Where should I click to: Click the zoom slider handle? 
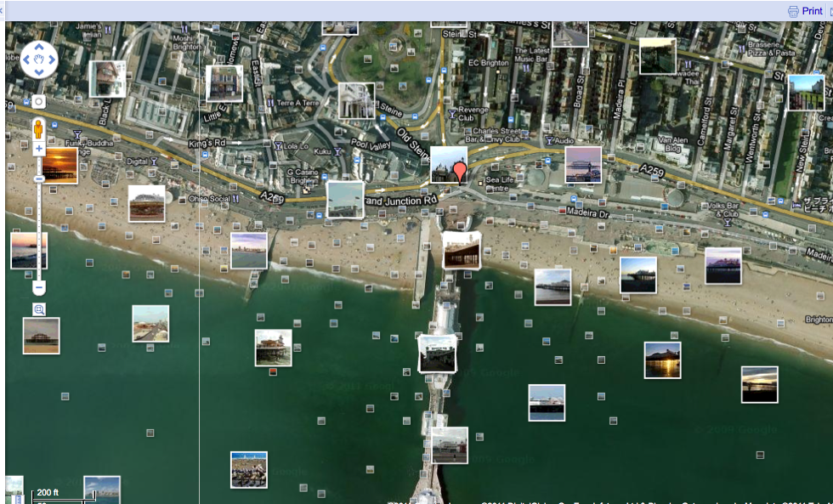pyautogui.click(x=38, y=178)
